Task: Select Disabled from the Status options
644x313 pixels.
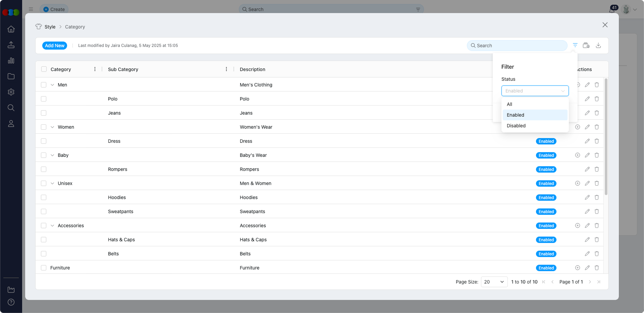Action: coord(516,126)
